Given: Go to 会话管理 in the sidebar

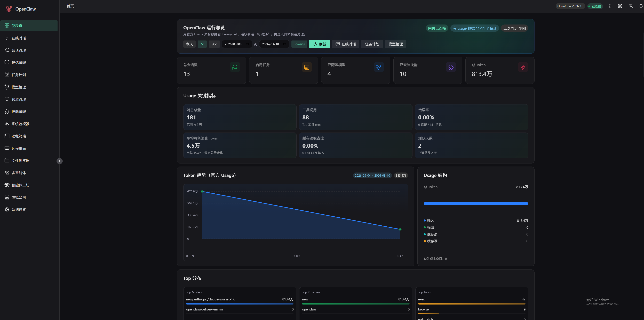Looking at the screenshot, I should pos(29,50).
